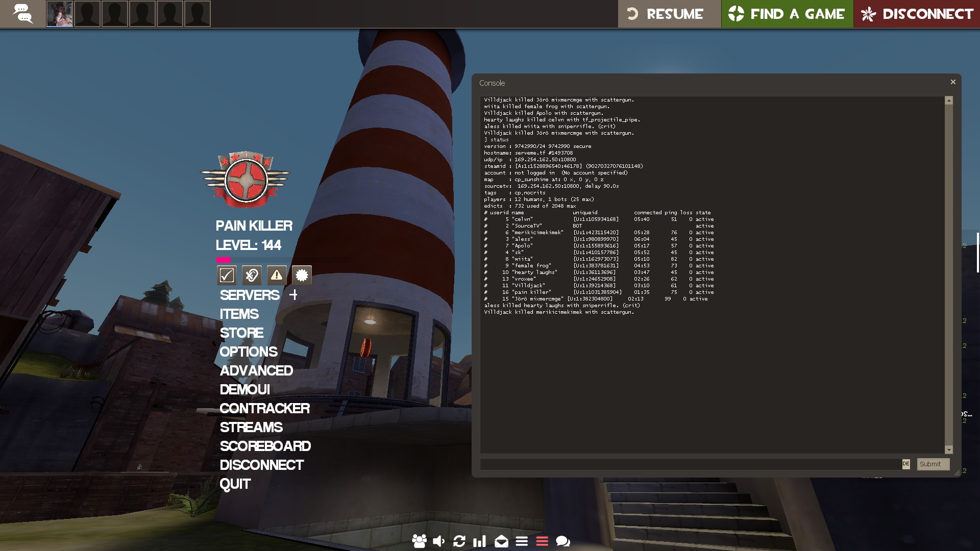Click the speaker volume icon
This screenshot has height=551, width=980.
click(x=439, y=541)
